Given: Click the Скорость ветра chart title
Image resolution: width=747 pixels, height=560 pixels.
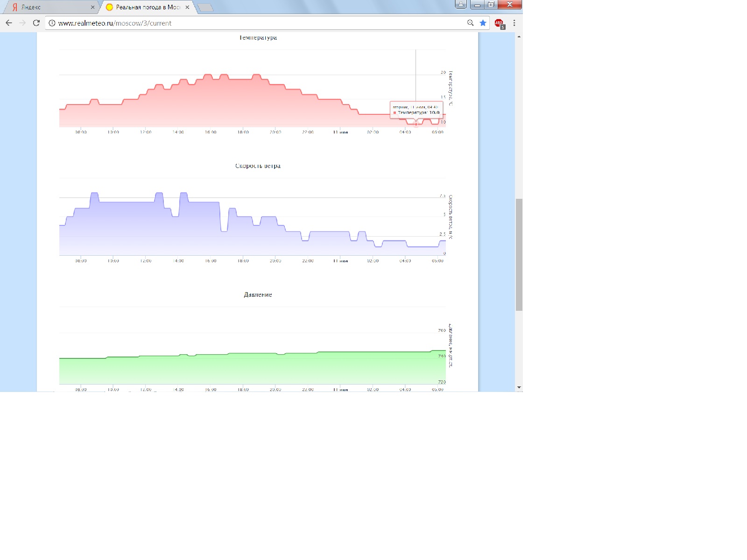Looking at the screenshot, I should point(258,166).
